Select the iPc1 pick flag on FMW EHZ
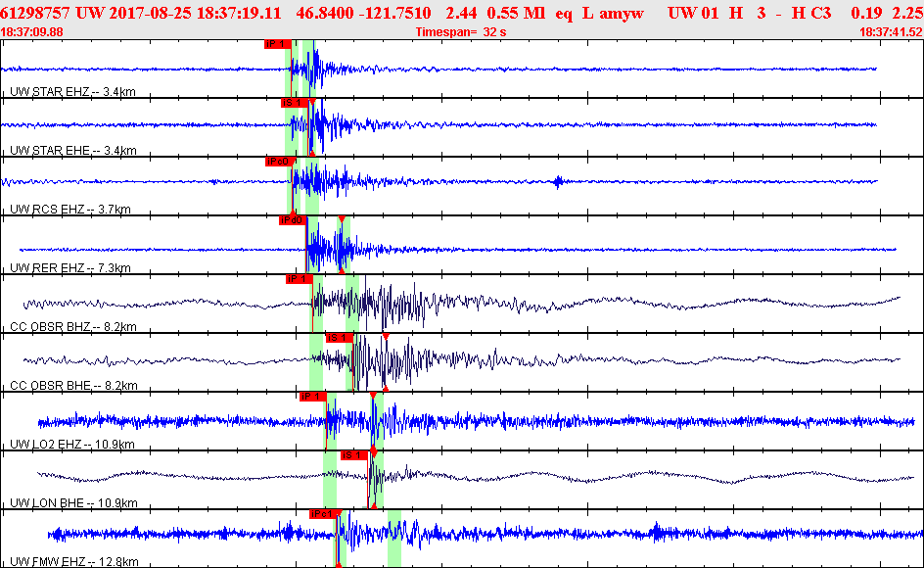Viewport: 924px width, 568px height. click(323, 514)
